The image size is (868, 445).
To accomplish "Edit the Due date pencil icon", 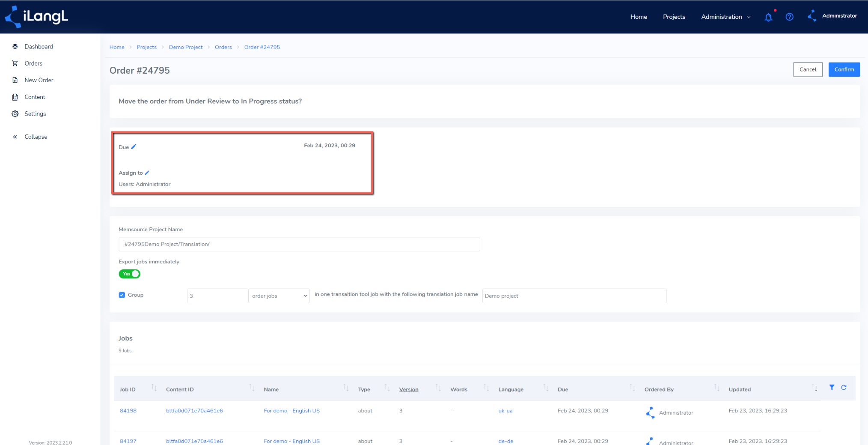I will (134, 146).
